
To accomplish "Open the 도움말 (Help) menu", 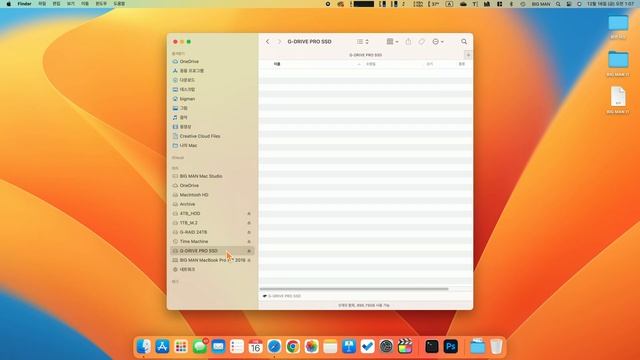I will tap(119, 4).
